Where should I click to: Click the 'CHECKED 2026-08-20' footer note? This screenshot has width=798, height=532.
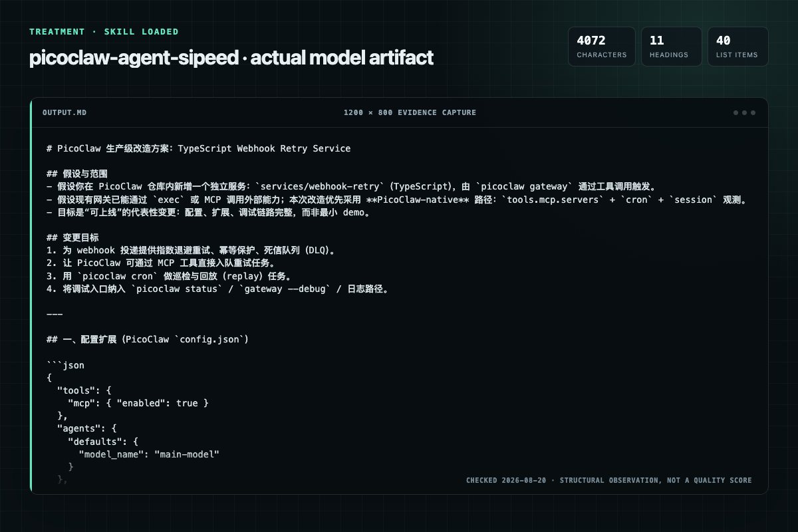608,480
